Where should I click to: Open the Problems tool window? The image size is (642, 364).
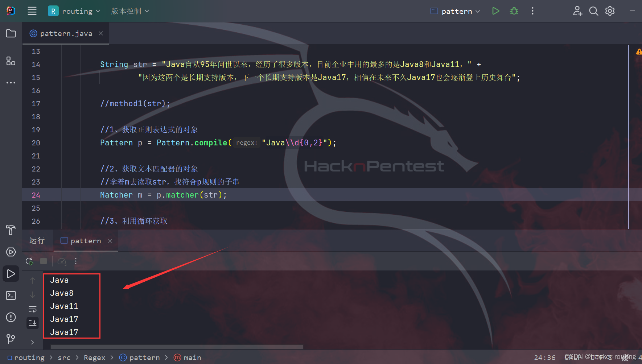click(x=11, y=317)
